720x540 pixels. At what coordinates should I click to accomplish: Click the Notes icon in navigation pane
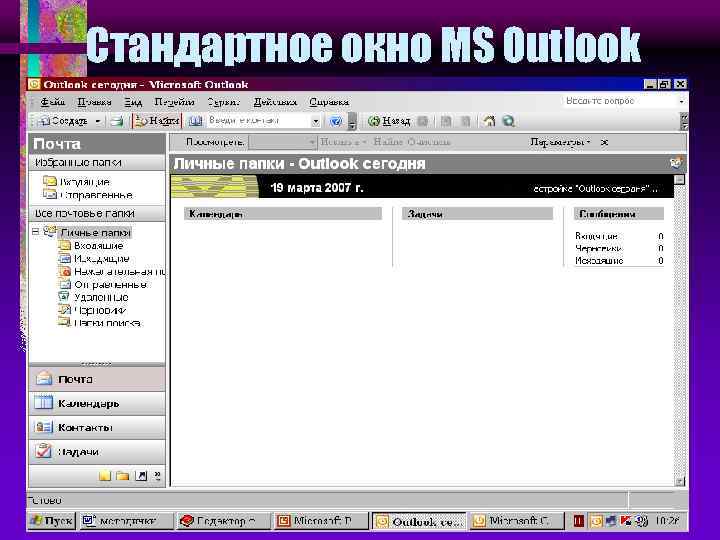click(105, 476)
